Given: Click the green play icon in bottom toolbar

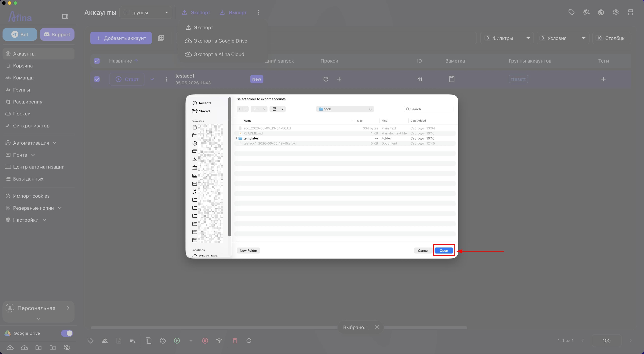Looking at the screenshot, I should click(x=177, y=340).
